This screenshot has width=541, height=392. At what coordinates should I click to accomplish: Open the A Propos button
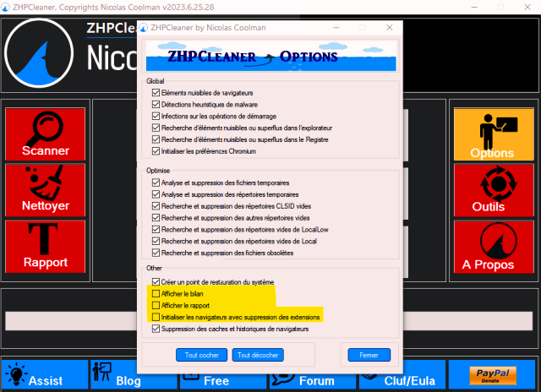tap(494, 247)
